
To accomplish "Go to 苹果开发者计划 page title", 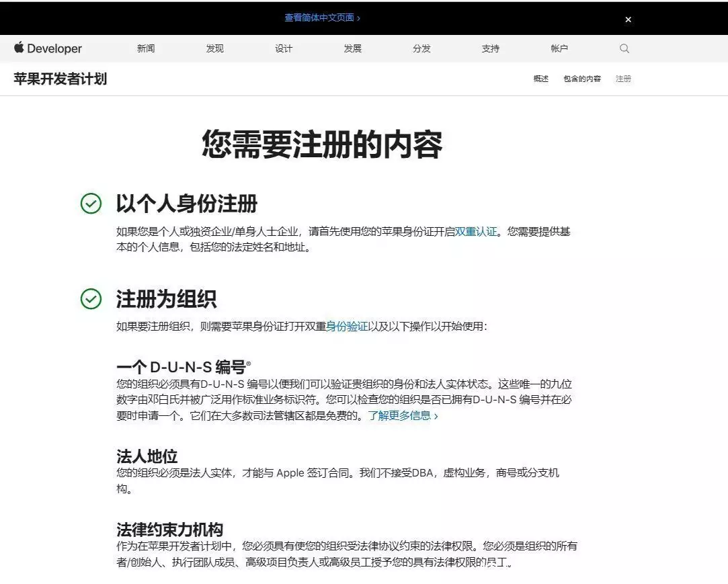I will coord(60,79).
